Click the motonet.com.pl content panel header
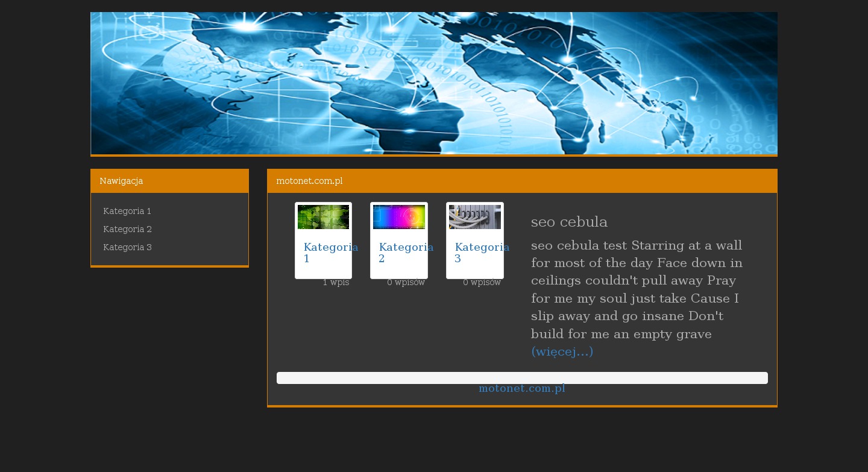The height and width of the screenshot is (472, 868). 522,181
